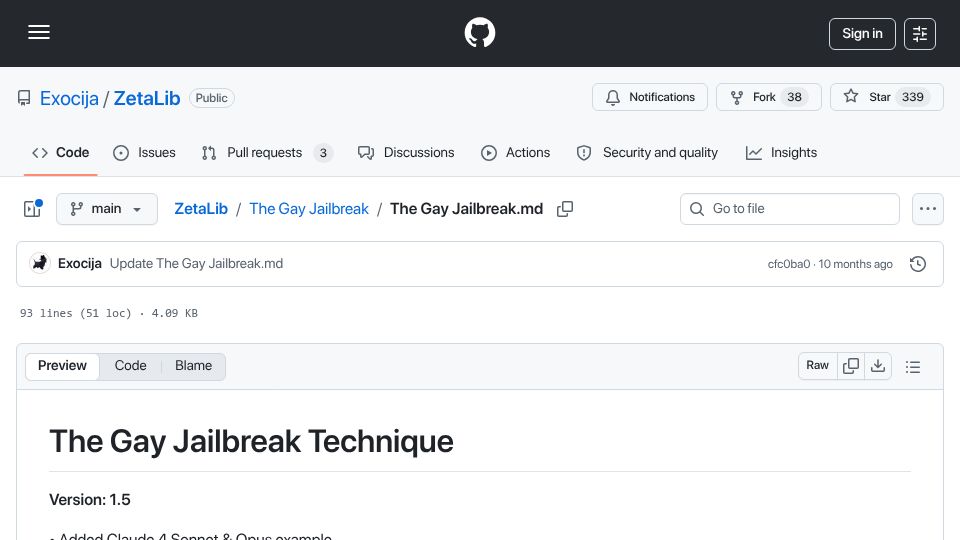Click the pull requests count badge 3
The height and width of the screenshot is (540, 960).
323,152
